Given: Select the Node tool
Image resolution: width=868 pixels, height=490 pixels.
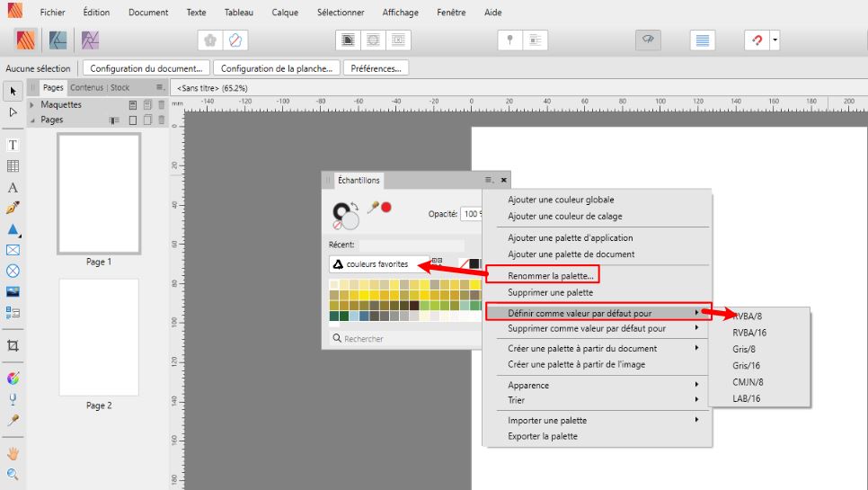Looking at the screenshot, I should pyautogui.click(x=13, y=112).
